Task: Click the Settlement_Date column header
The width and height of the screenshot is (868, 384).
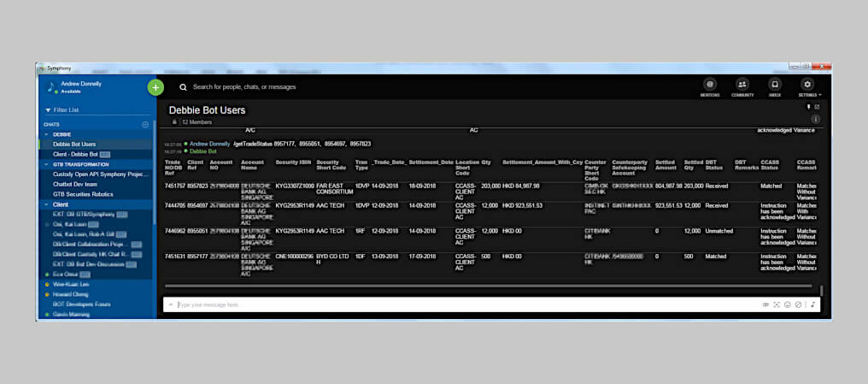Action: point(431,162)
